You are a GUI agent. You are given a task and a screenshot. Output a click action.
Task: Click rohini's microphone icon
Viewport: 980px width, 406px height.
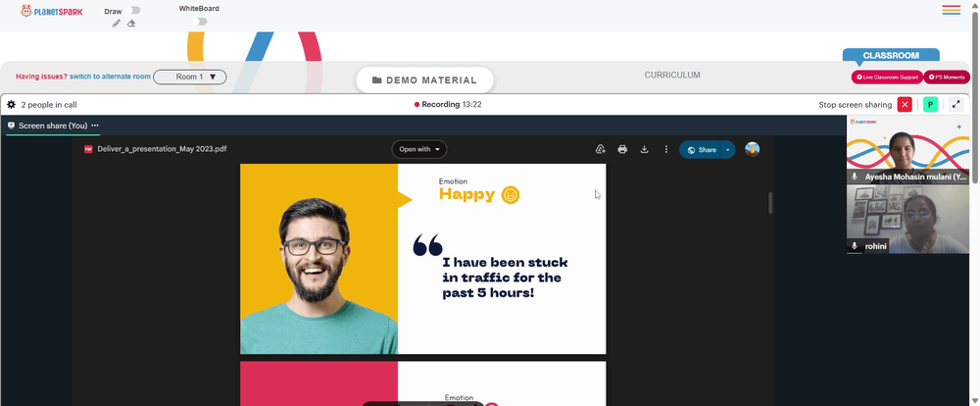(x=855, y=246)
